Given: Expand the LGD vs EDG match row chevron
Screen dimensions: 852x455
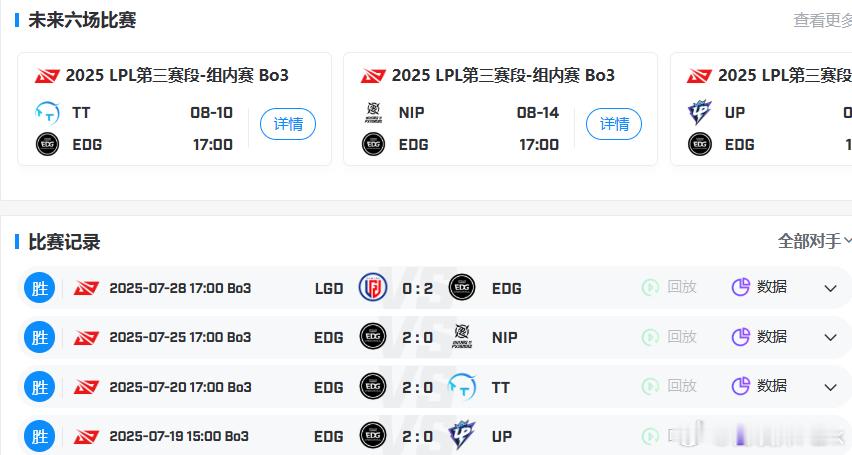Looking at the screenshot, I should pyautogui.click(x=830, y=288).
